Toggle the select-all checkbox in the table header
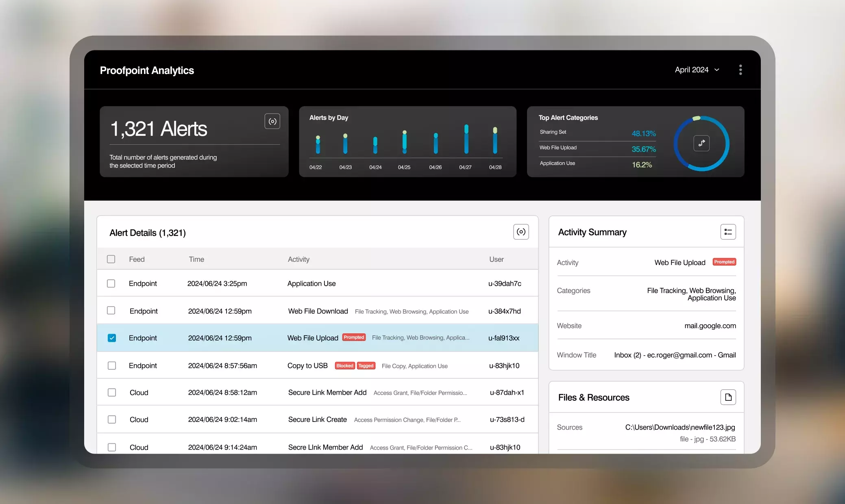The height and width of the screenshot is (504, 845). [x=111, y=259]
